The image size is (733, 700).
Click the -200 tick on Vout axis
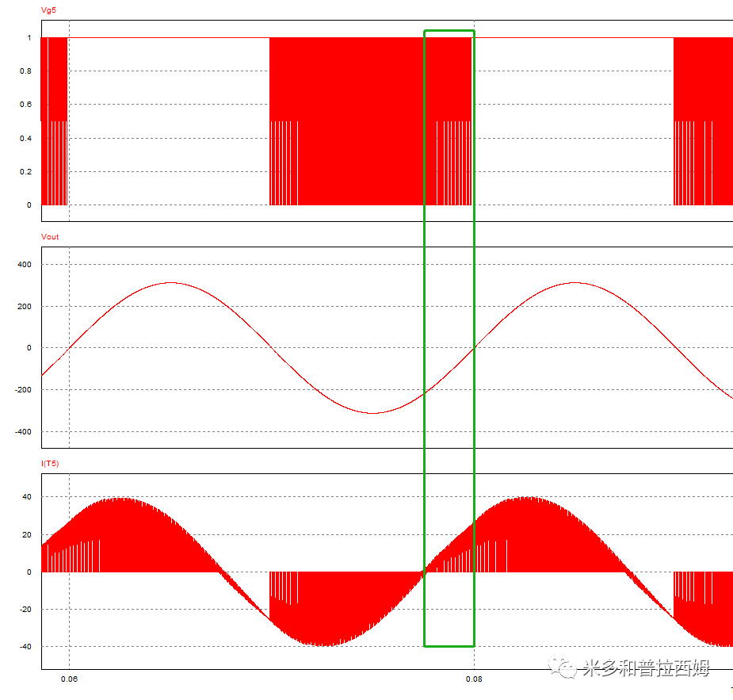click(x=23, y=389)
